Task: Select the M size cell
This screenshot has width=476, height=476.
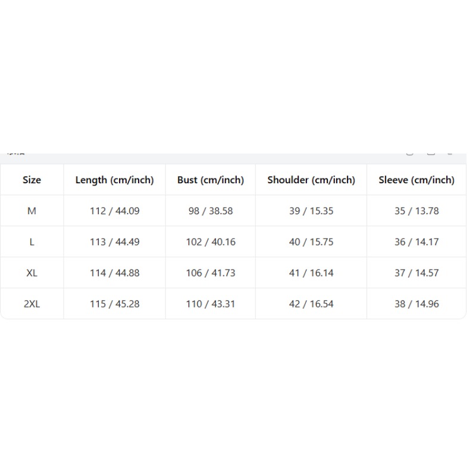Action: tap(32, 211)
